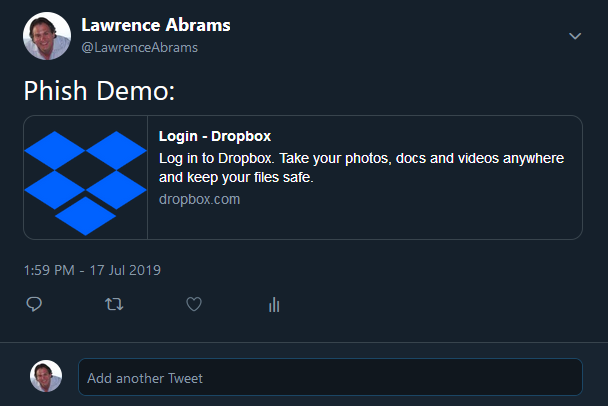Visit the dropbox.com domain link
This screenshot has width=608, height=406.
click(199, 199)
